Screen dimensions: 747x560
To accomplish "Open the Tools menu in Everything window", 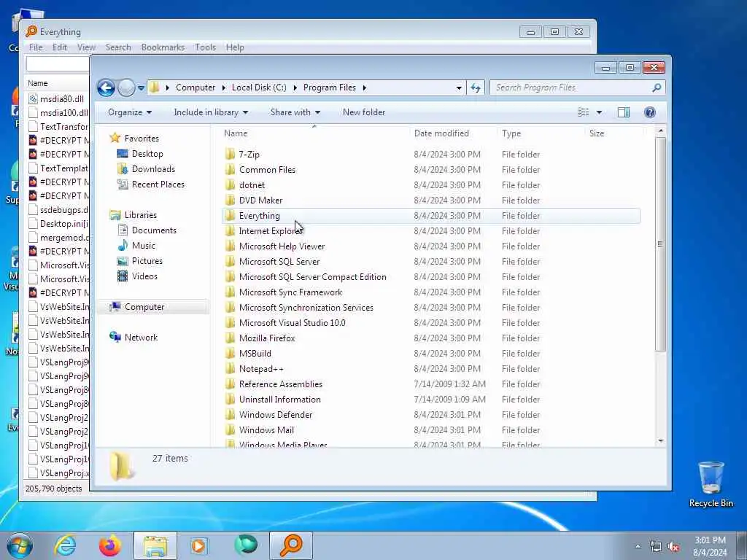I will tap(205, 47).
